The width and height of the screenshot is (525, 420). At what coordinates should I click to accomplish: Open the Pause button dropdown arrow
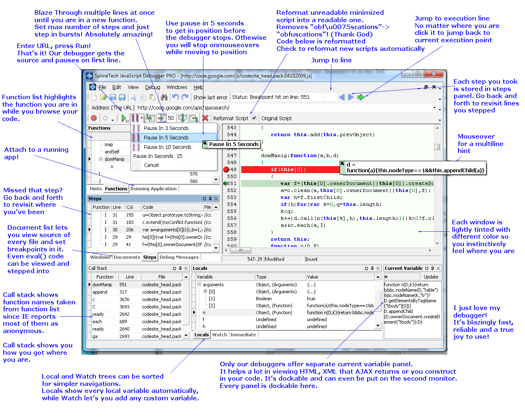click(142, 118)
